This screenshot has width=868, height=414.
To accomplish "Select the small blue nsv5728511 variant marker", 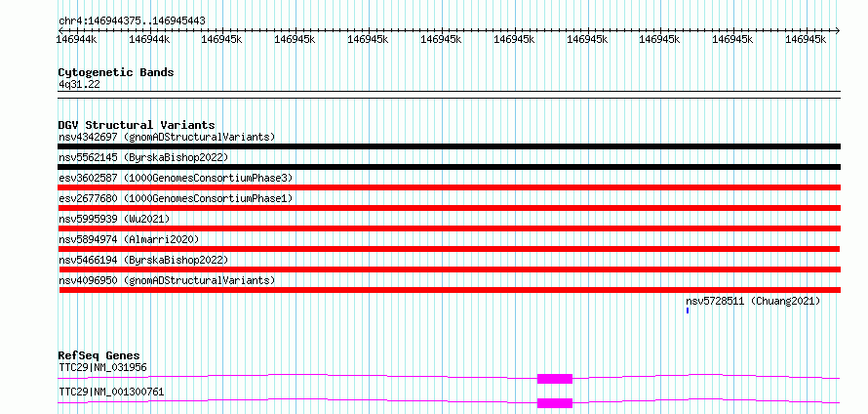I will coord(688,310).
